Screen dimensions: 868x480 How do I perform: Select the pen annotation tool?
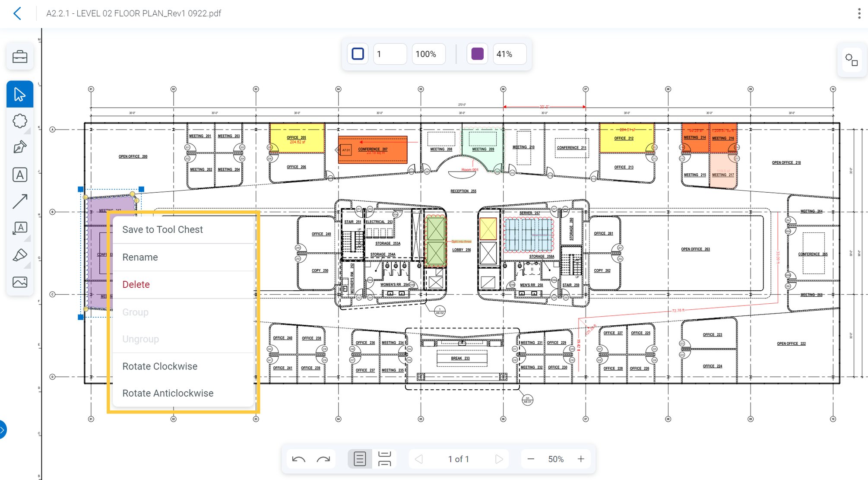pyautogui.click(x=19, y=147)
